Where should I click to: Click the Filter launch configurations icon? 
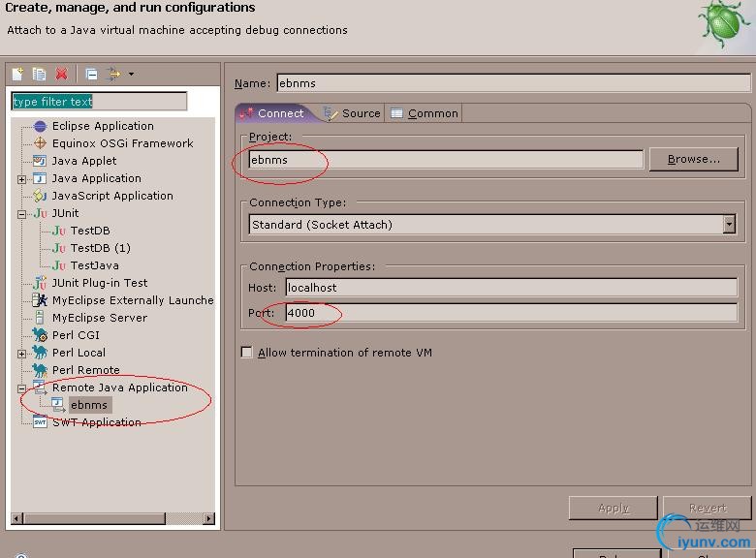tap(114, 74)
